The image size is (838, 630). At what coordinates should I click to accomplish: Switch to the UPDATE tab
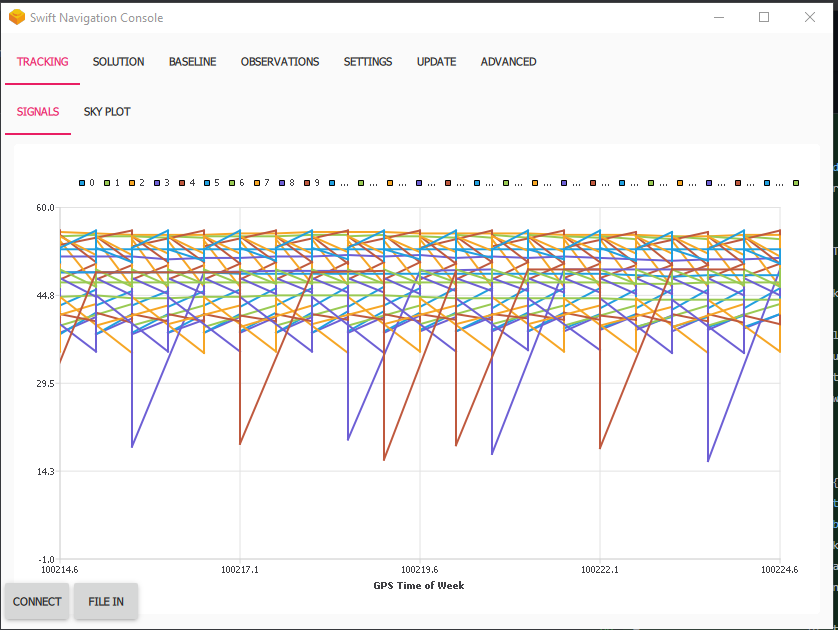tap(436, 62)
